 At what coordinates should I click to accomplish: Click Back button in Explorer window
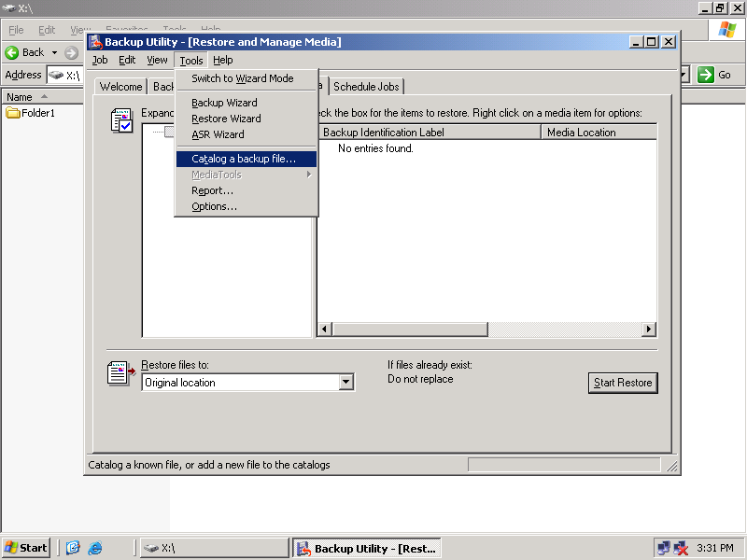pos(24,52)
